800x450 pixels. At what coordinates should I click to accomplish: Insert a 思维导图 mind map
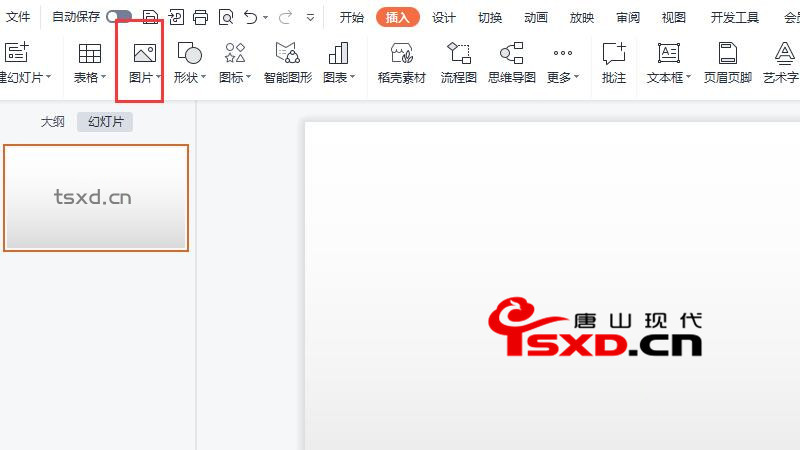coord(512,63)
